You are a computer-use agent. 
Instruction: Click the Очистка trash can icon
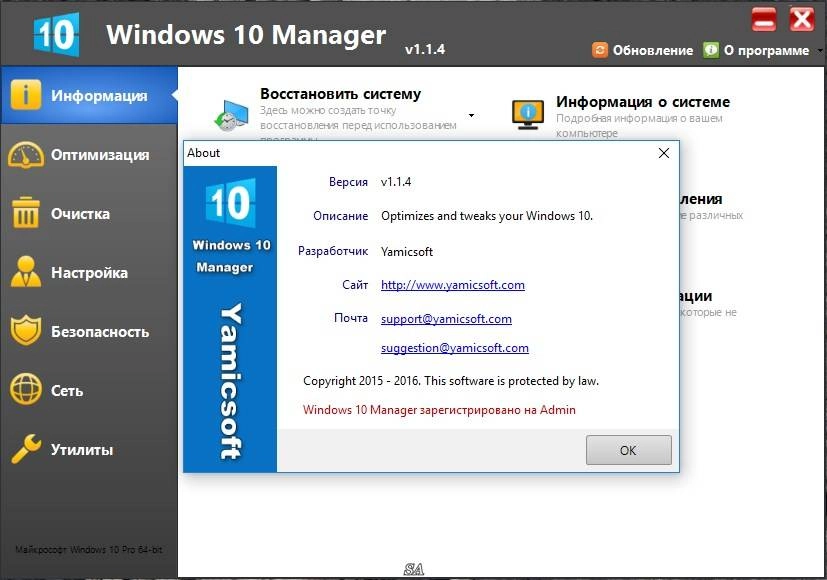click(25, 213)
